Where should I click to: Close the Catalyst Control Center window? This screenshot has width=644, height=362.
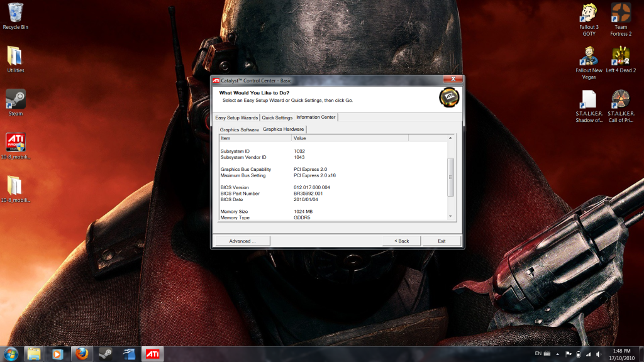click(x=453, y=79)
